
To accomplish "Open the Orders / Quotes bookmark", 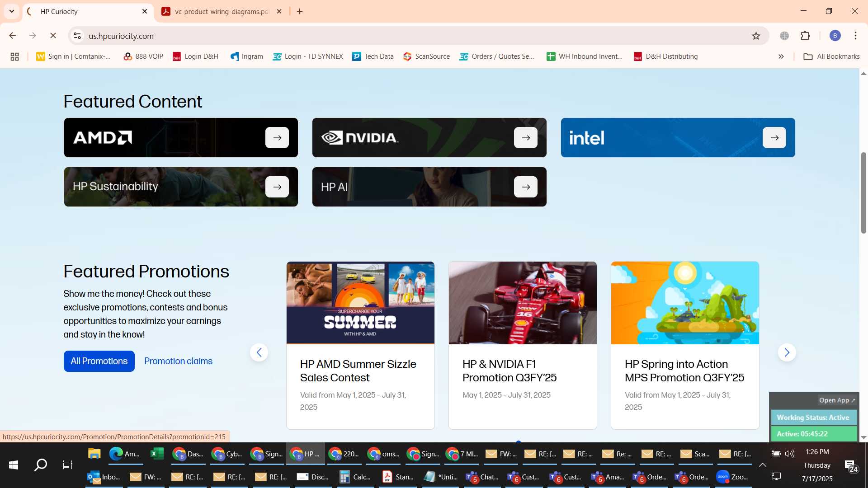I will pos(497,56).
